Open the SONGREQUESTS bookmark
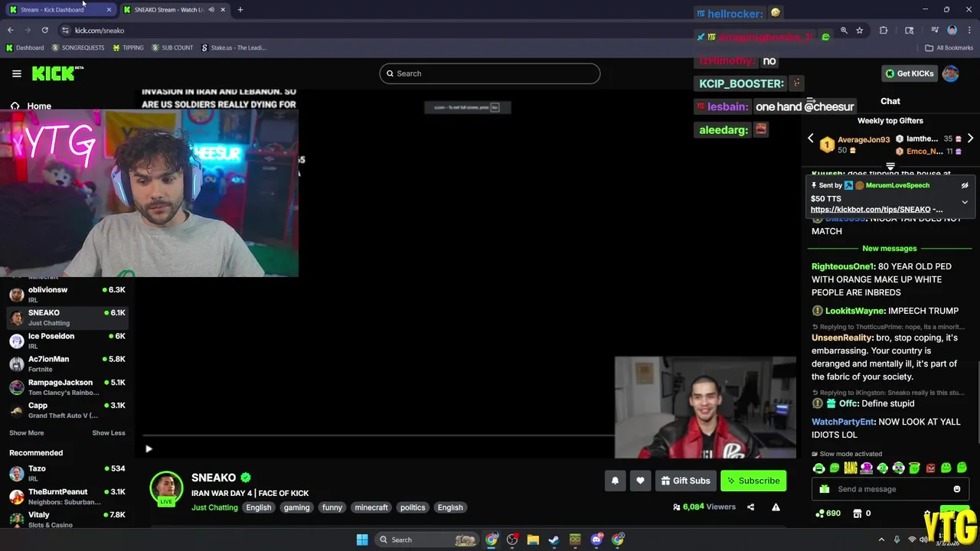The height and width of the screenshot is (551, 980). [x=78, y=47]
